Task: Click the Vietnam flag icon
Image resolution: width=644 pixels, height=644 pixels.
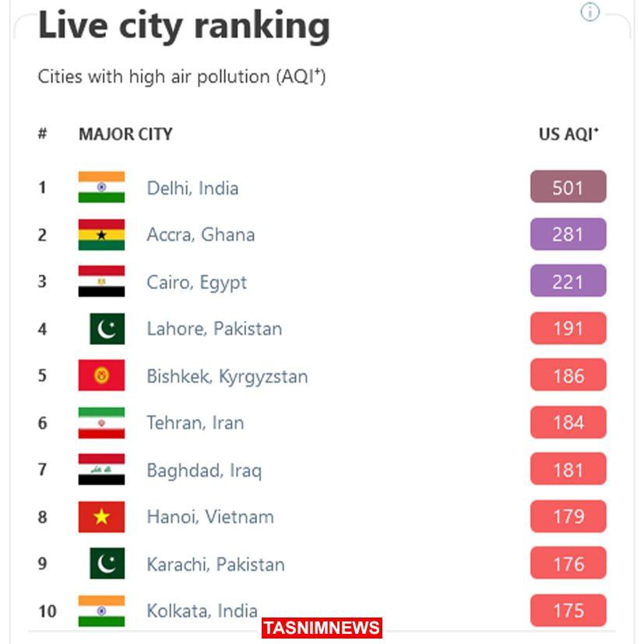Action: [101, 517]
